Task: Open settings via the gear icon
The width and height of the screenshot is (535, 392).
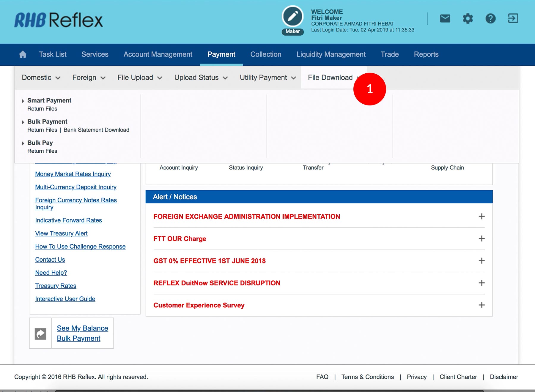Action: pyautogui.click(x=468, y=18)
